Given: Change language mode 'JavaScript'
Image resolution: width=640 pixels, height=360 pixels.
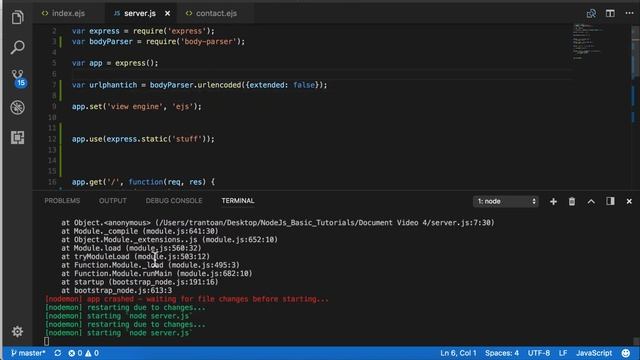Looking at the screenshot, I should coord(594,353).
